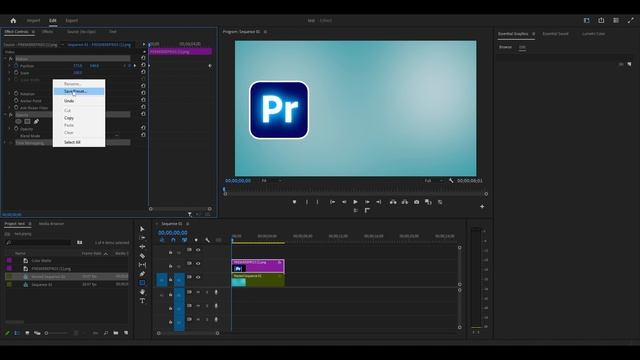Screen dimensions: 640x360
Task: Open the Import workspace
Action: (x=33, y=20)
